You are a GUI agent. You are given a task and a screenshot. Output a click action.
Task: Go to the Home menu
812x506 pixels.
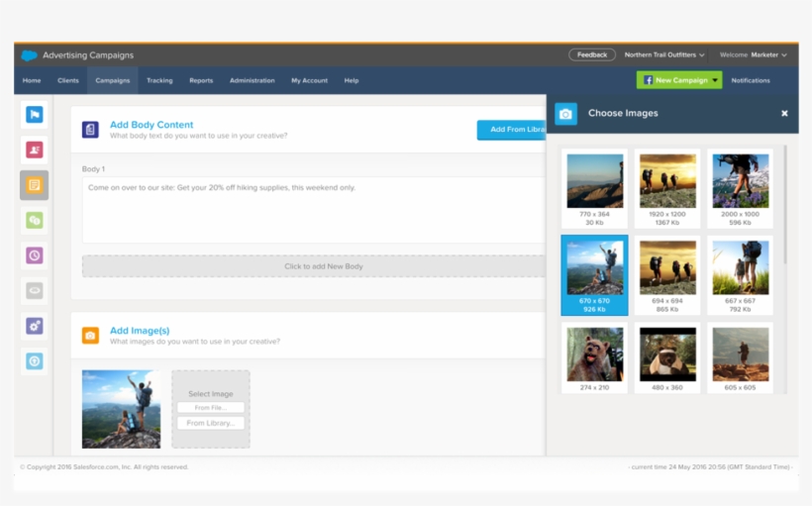tap(32, 80)
